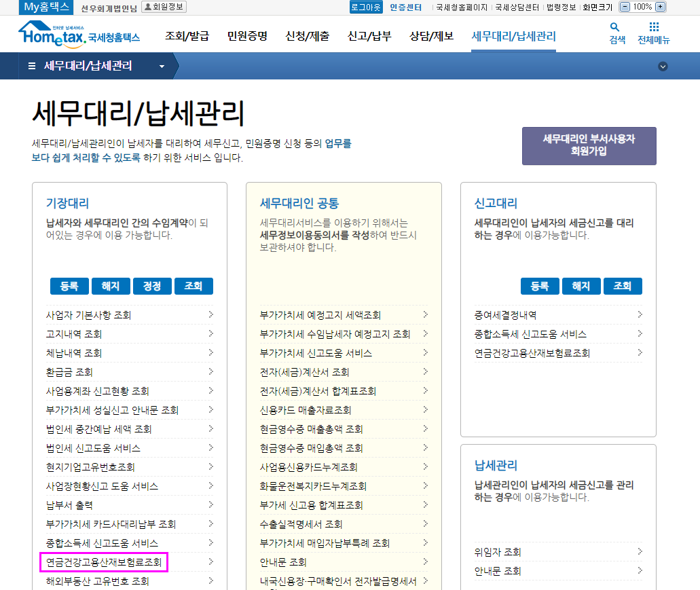This screenshot has width=700, height=590.
Task: Click the hamburger icon in blue bar
Action: point(32,66)
